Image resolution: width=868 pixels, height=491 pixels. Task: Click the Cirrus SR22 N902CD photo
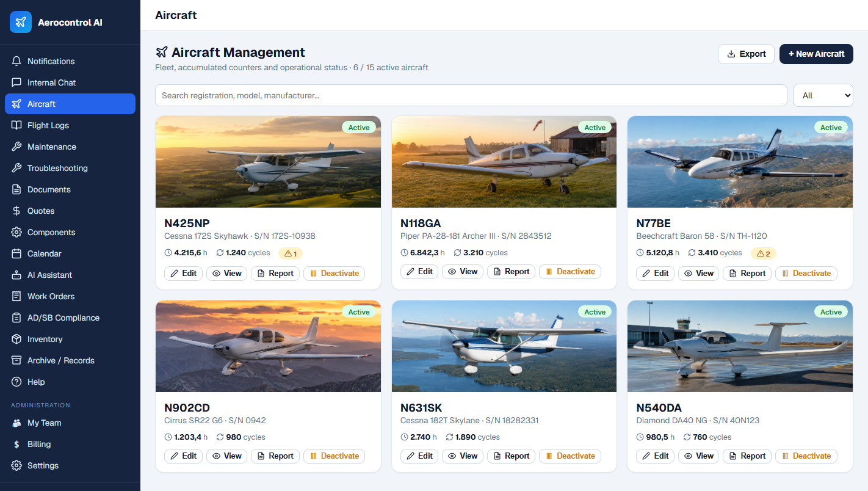(x=268, y=346)
